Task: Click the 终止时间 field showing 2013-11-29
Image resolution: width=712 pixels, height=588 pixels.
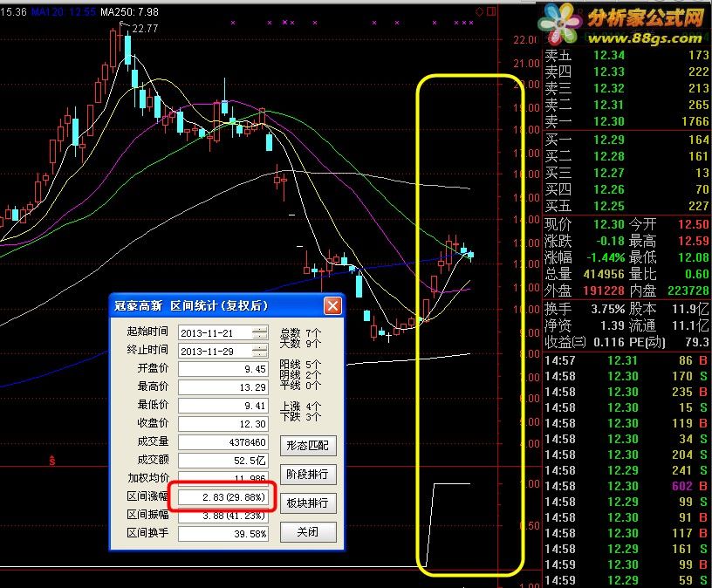Action: [x=223, y=351]
